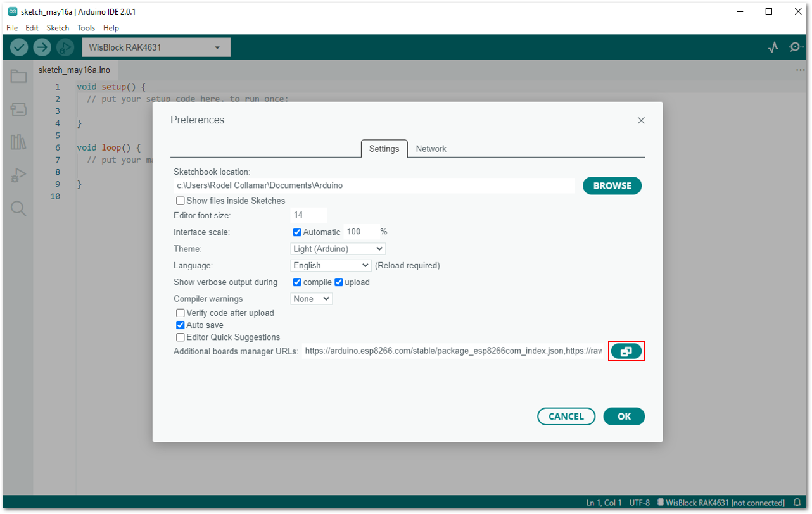Click the editor tab three-dots menu
812x514 pixels.
[x=801, y=70]
